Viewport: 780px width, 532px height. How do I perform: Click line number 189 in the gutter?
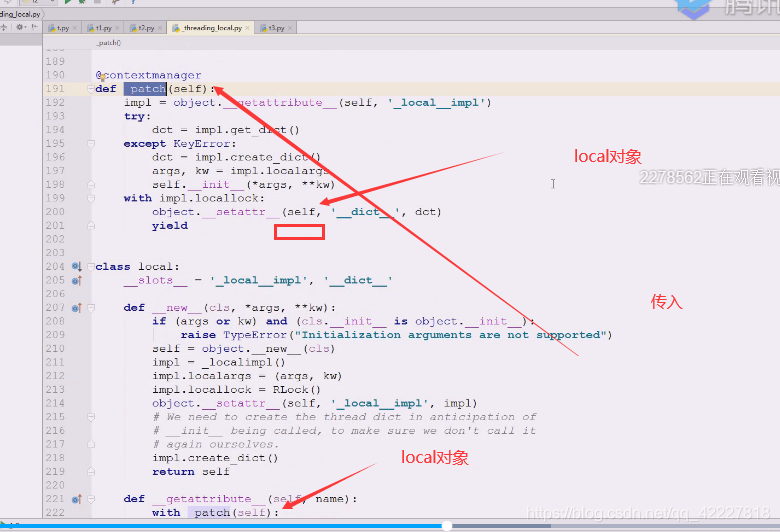tap(55, 62)
